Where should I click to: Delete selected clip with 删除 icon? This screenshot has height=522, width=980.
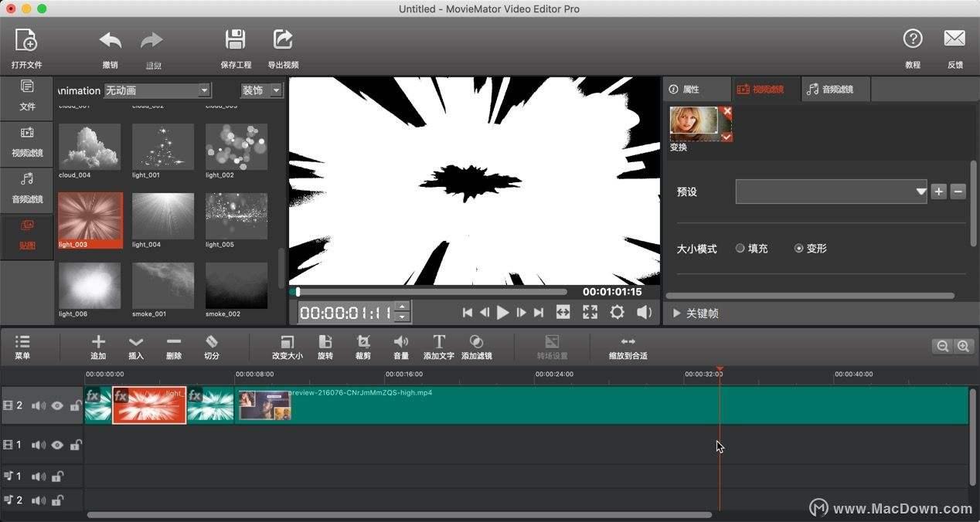point(174,341)
